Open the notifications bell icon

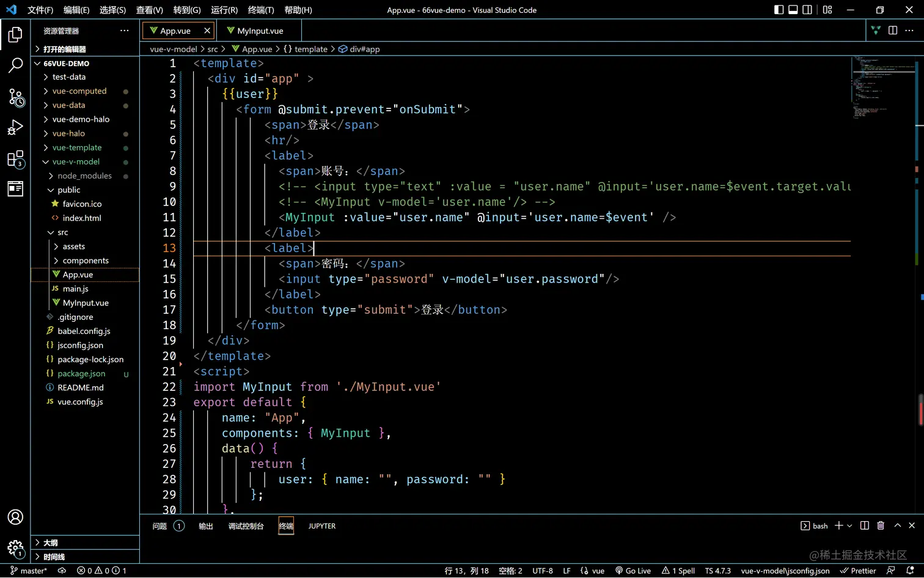pyautogui.click(x=910, y=571)
